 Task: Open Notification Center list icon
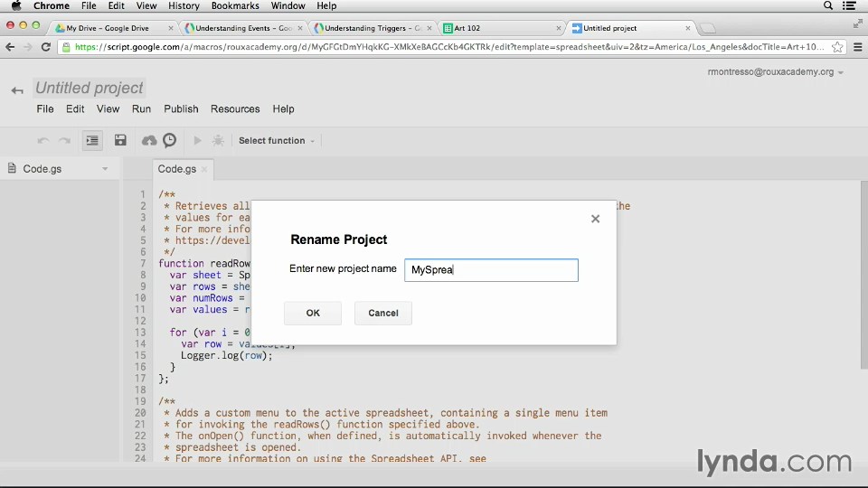849,5
